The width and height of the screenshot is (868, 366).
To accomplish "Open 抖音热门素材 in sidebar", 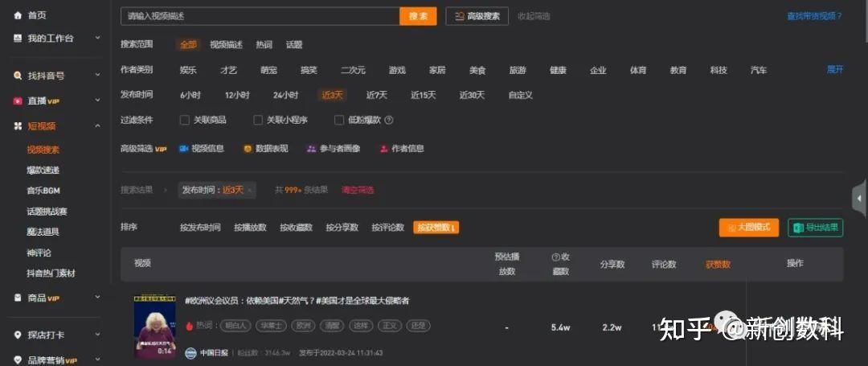I will click(x=51, y=273).
